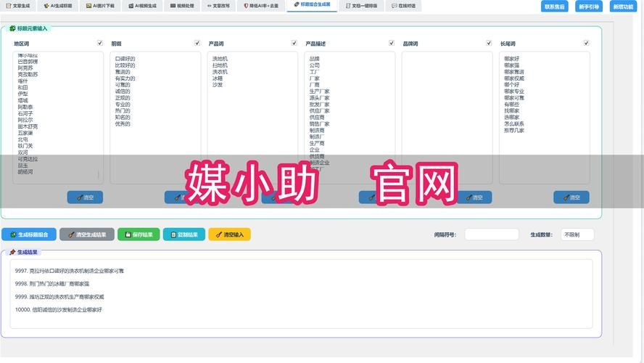Clear the 品牌词 list with 清空
The image size is (644, 363).
pyautogui.click(x=474, y=197)
